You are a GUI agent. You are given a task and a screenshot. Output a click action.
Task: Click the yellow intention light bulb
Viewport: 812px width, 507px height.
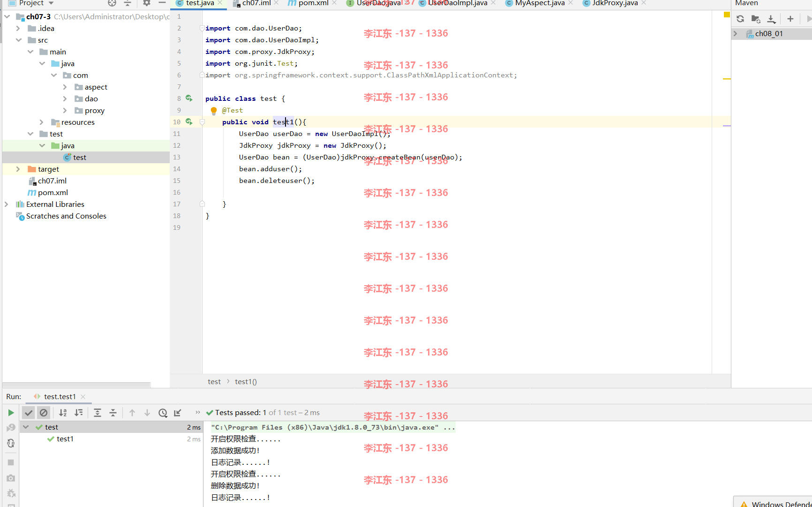pos(214,111)
